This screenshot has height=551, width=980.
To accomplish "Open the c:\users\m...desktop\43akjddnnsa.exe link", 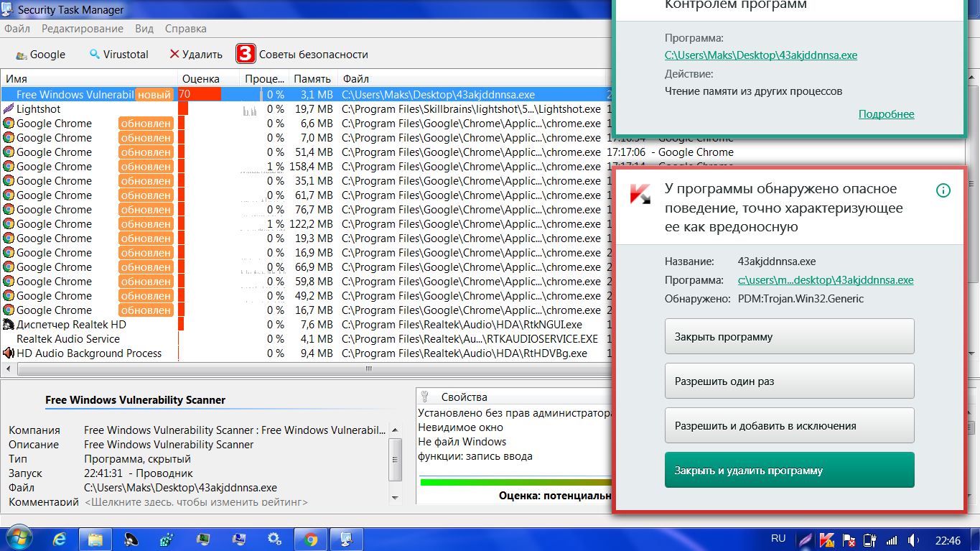I will point(826,280).
